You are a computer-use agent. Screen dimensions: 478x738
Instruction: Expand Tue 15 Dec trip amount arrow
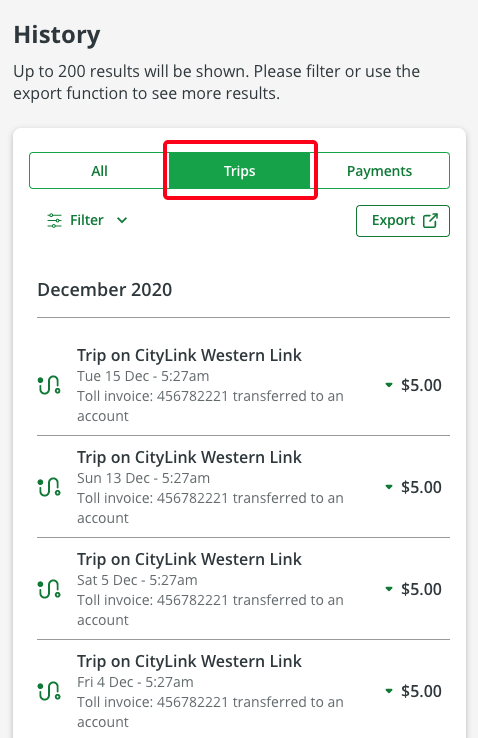click(x=389, y=385)
